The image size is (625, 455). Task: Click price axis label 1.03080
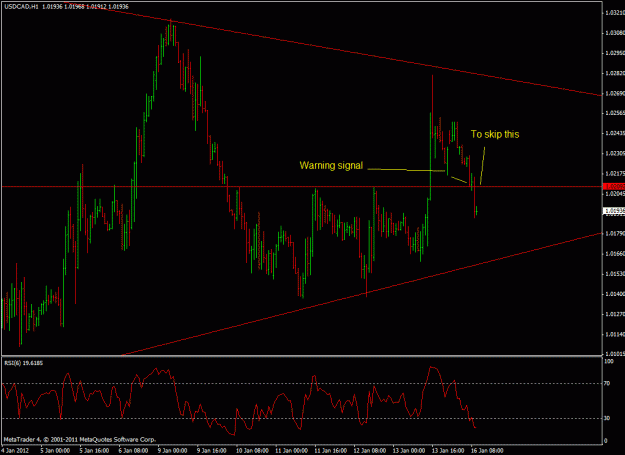(615, 33)
